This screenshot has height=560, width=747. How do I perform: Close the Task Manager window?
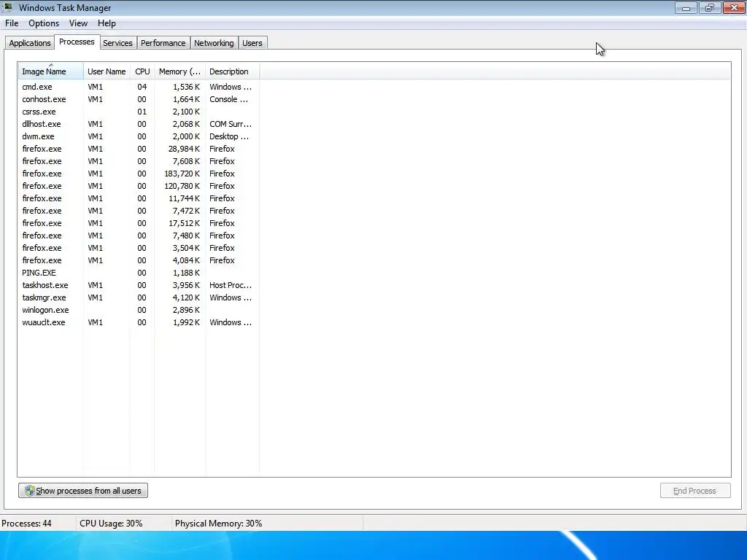click(x=734, y=7)
